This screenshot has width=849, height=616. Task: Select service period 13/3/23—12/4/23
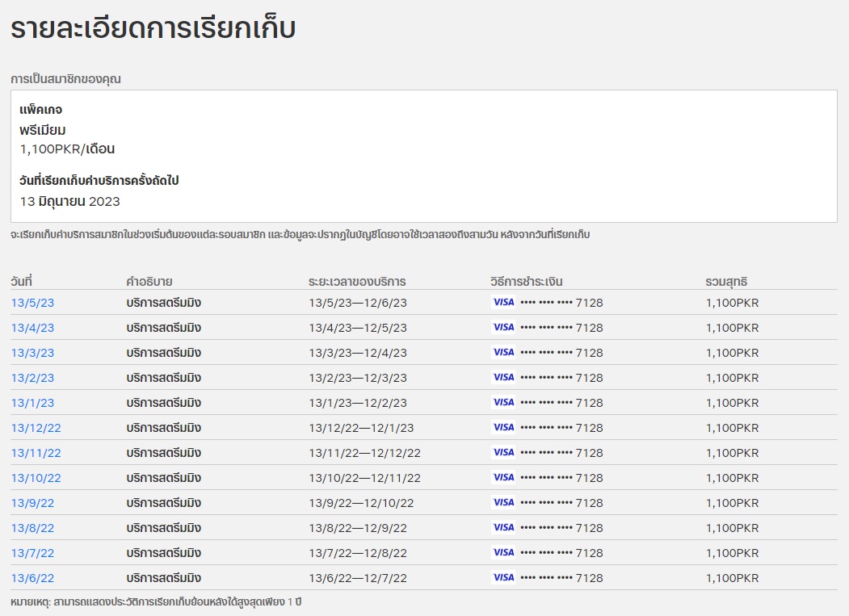click(x=358, y=352)
